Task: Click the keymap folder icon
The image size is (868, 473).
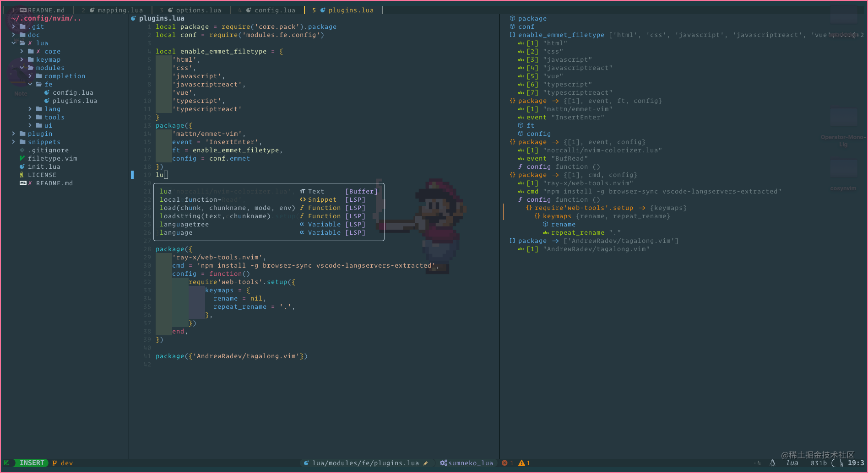Action: click(x=31, y=59)
